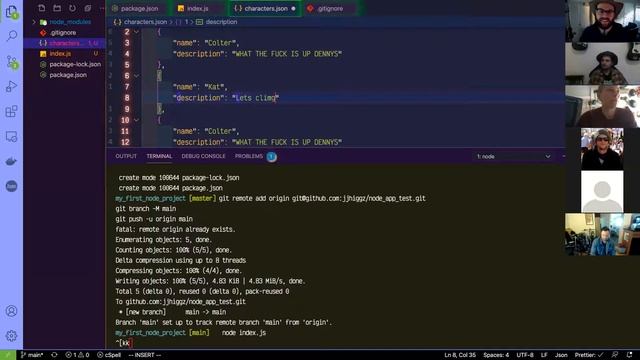Collapse the code fold at line 6
Screen dimensions: 640x360
pos(136,76)
